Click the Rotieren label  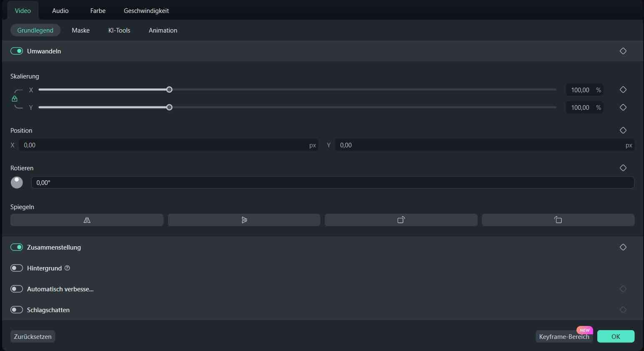[22, 168]
